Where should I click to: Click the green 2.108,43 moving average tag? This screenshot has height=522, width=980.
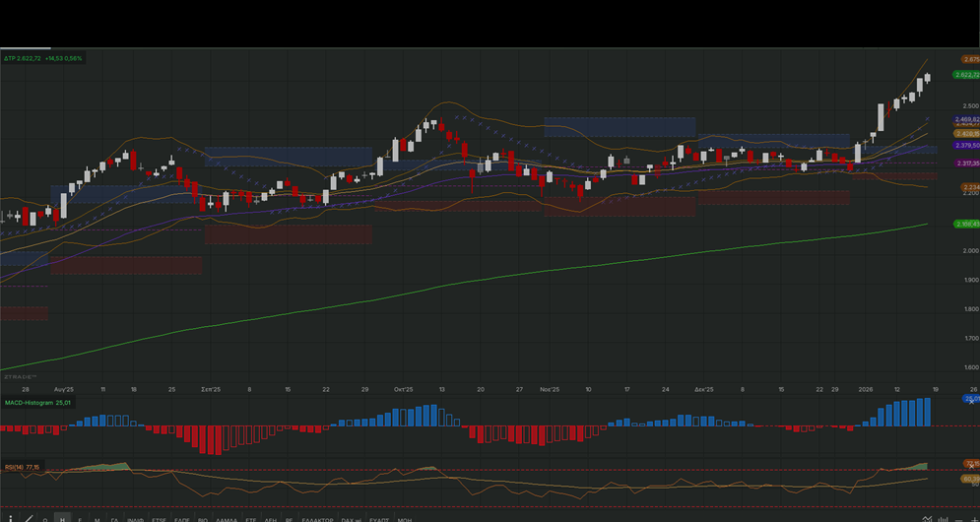967,224
